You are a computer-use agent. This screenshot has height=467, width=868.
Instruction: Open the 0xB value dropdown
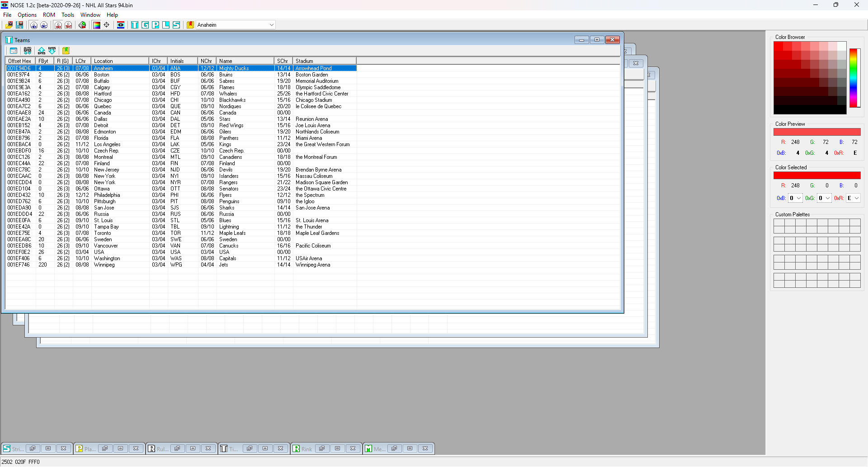pyautogui.click(x=799, y=198)
